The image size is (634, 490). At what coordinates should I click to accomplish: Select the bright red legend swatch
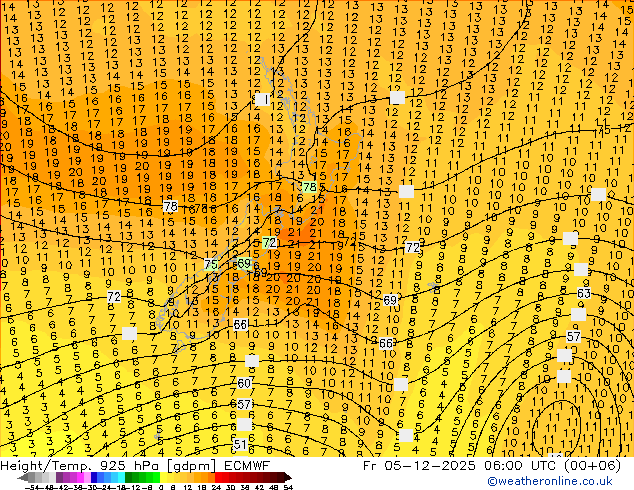coord(218,478)
